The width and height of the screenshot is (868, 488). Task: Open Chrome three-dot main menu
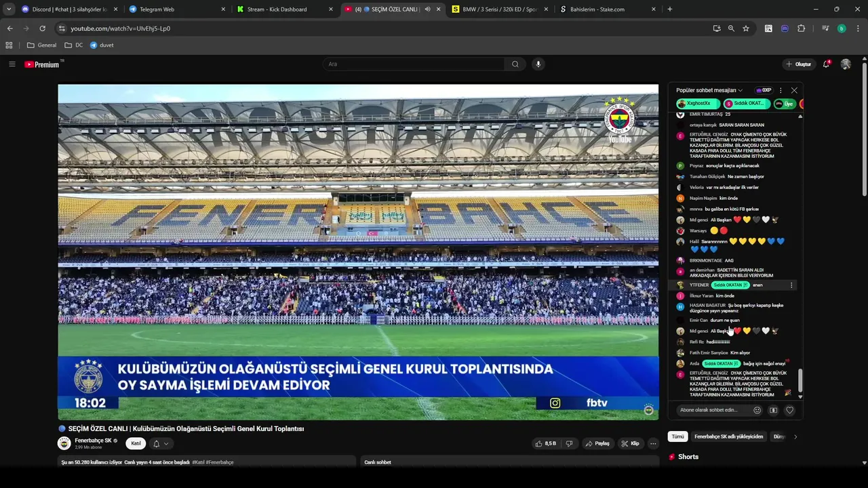tap(857, 28)
